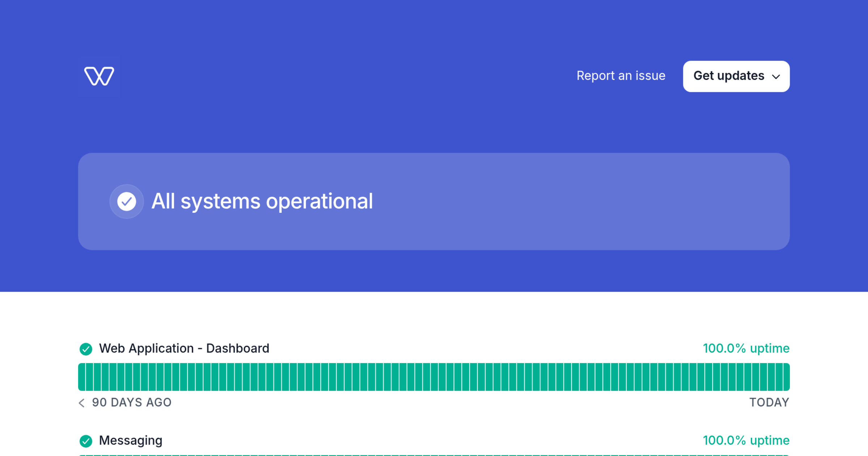Click the Web Application - Dashboard uptime history bar

[x=434, y=377]
